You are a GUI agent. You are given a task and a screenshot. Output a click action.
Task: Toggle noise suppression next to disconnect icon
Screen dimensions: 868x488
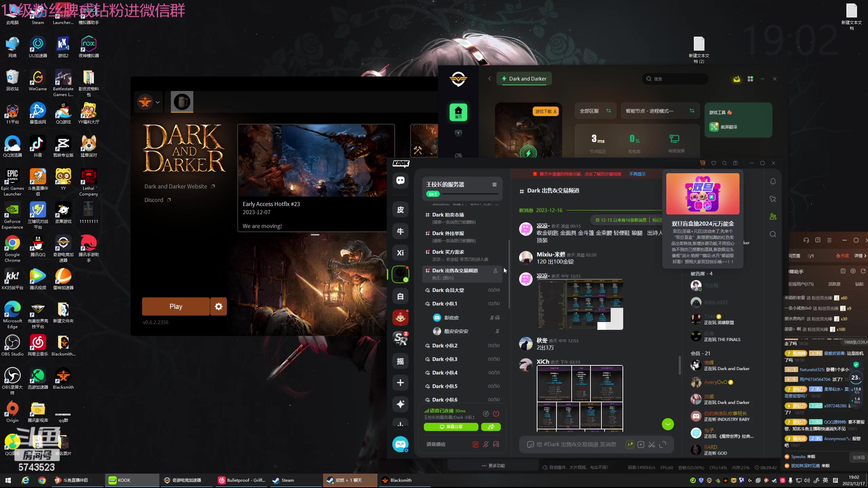(486, 413)
